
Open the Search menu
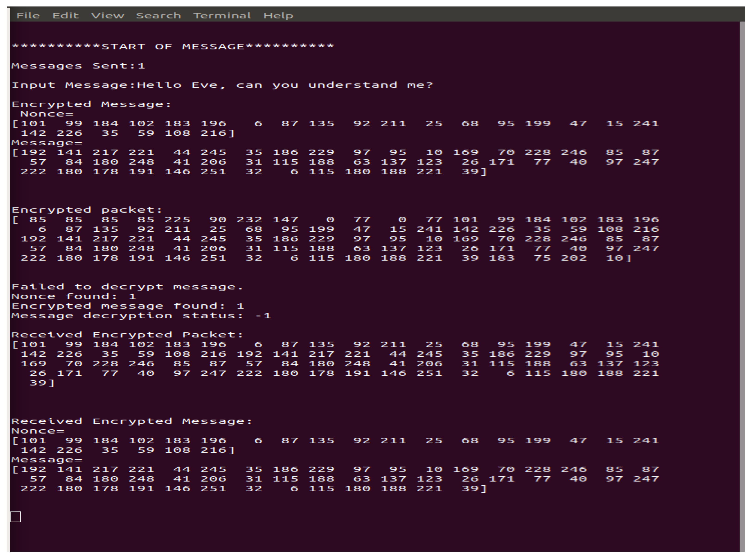158,15
